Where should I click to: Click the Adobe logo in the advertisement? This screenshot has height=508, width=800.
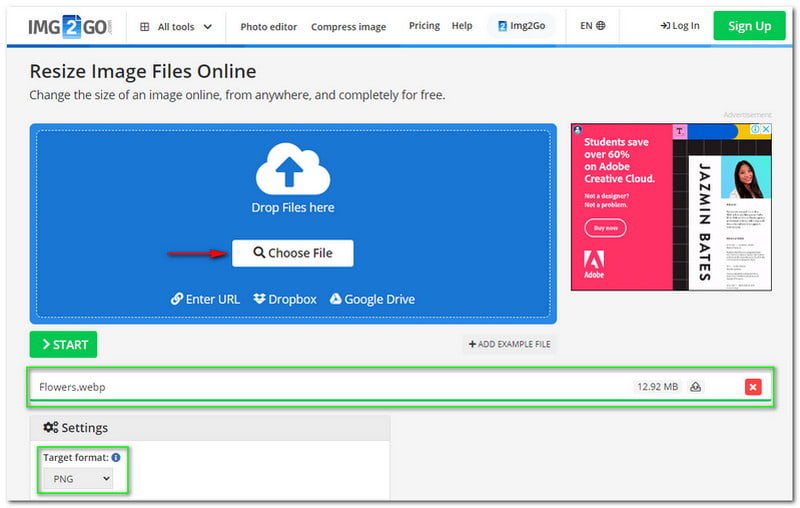[593, 265]
